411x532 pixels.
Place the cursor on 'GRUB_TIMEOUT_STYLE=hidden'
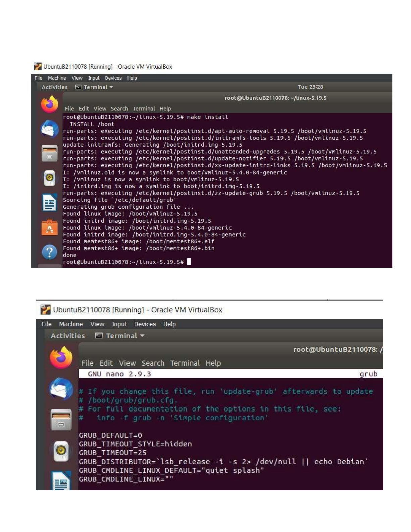(135, 444)
